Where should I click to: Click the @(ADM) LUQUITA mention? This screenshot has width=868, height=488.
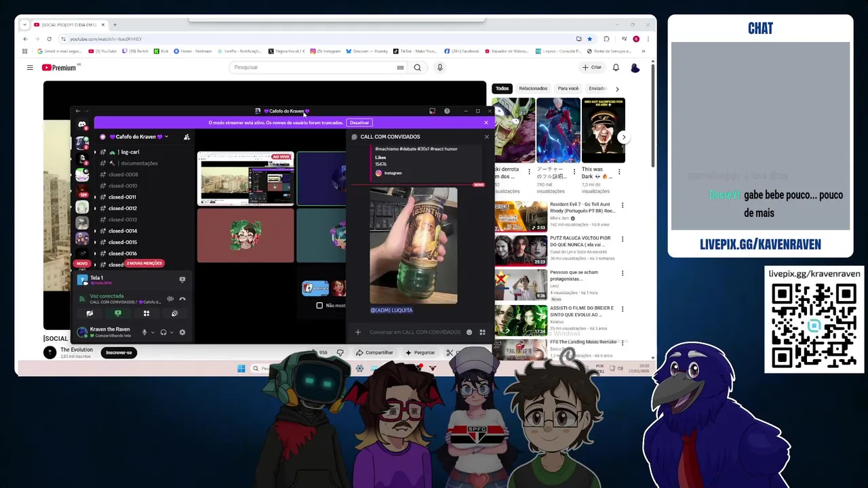(391, 310)
